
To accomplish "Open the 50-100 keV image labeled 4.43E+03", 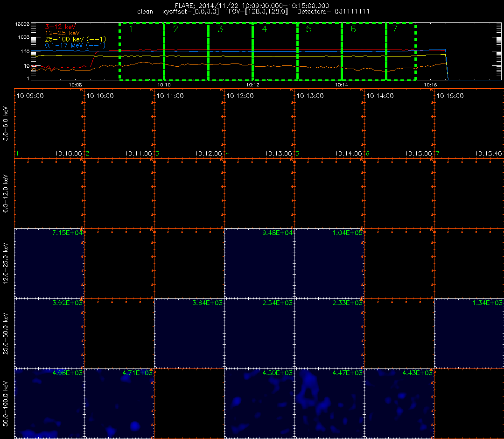I will [399, 404].
